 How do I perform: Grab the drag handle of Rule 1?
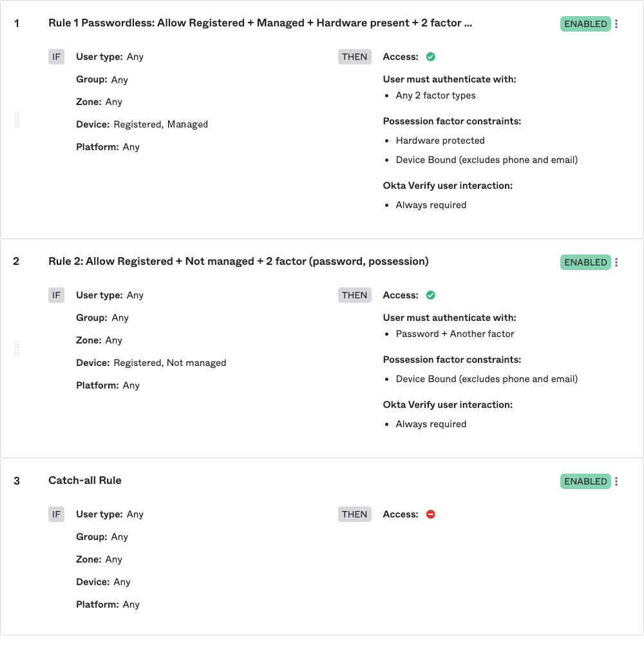17,120
